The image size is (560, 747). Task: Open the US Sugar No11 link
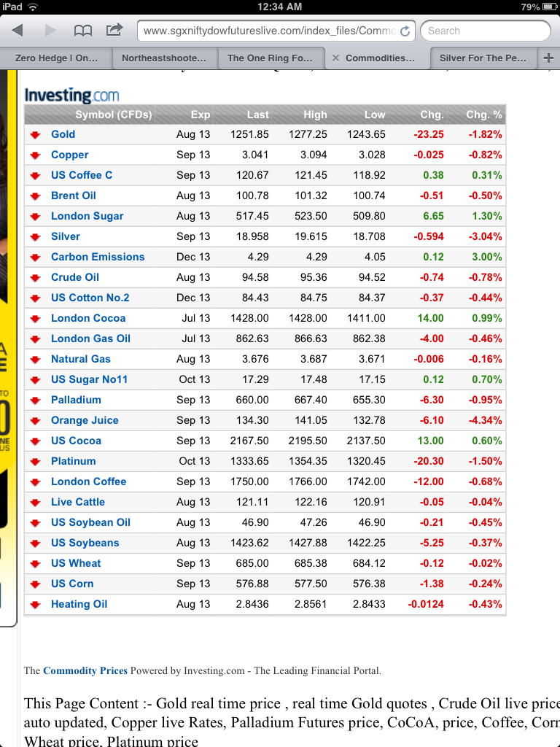point(89,379)
